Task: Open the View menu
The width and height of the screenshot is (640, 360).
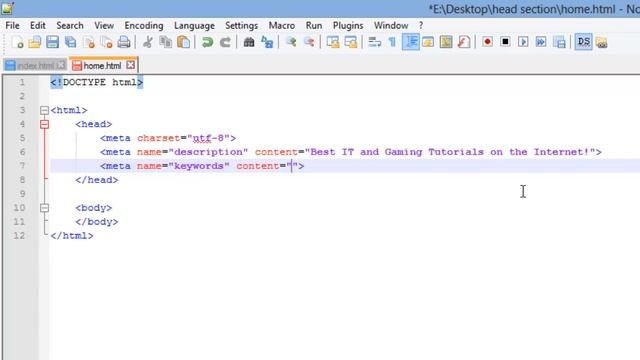Action: (104, 25)
